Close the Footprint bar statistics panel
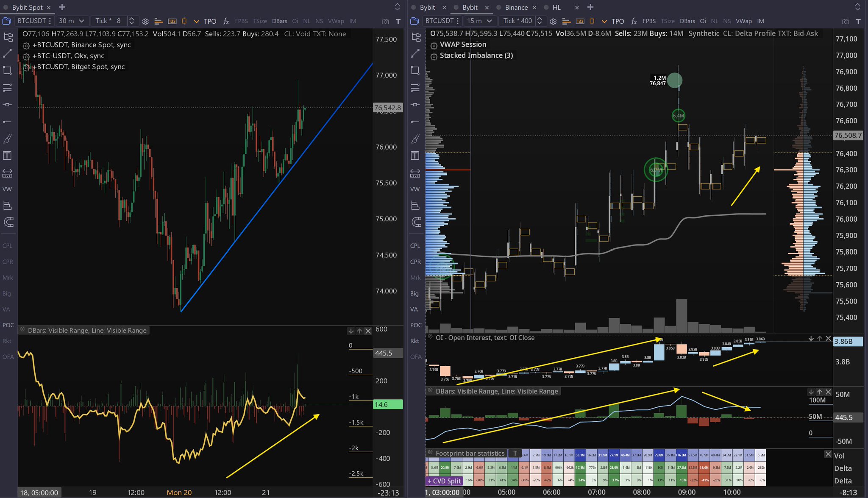Image resolution: width=868 pixels, height=498 pixels. [x=828, y=454]
